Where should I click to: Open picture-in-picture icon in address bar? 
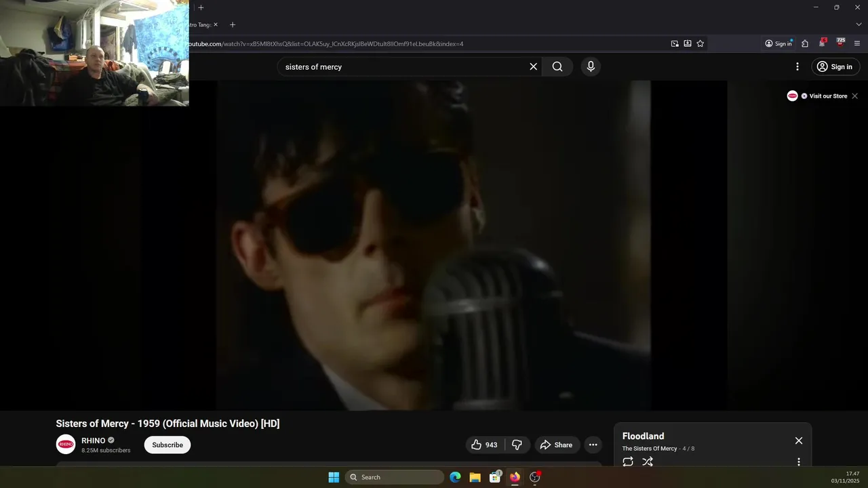pos(675,43)
